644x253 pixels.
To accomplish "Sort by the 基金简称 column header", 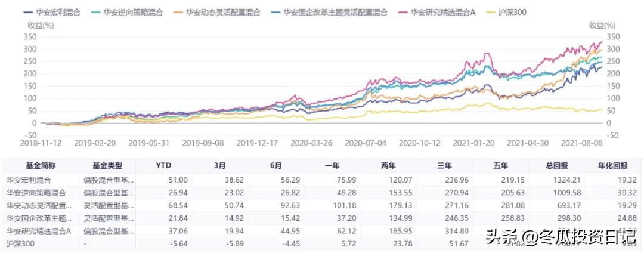I will (x=41, y=165).
